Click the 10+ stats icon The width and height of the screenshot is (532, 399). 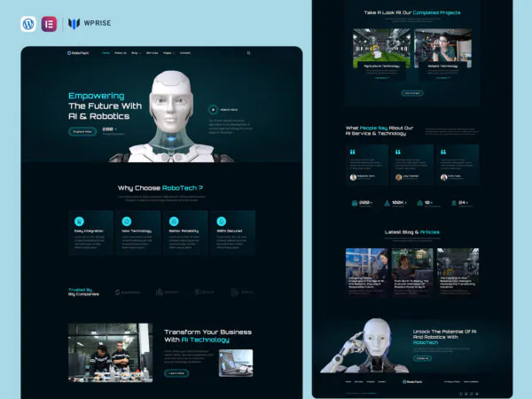419,203
